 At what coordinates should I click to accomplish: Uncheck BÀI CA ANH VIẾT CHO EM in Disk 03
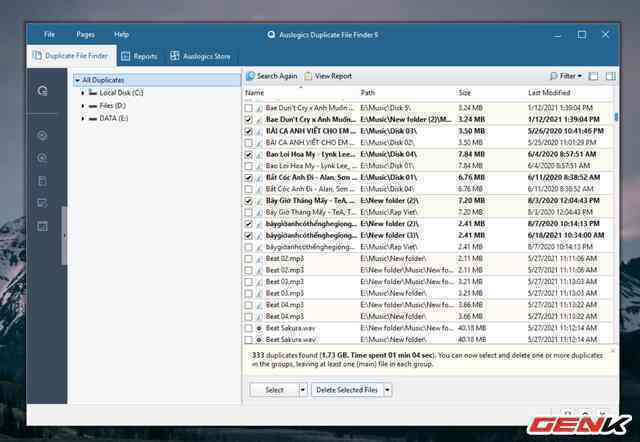(248, 131)
